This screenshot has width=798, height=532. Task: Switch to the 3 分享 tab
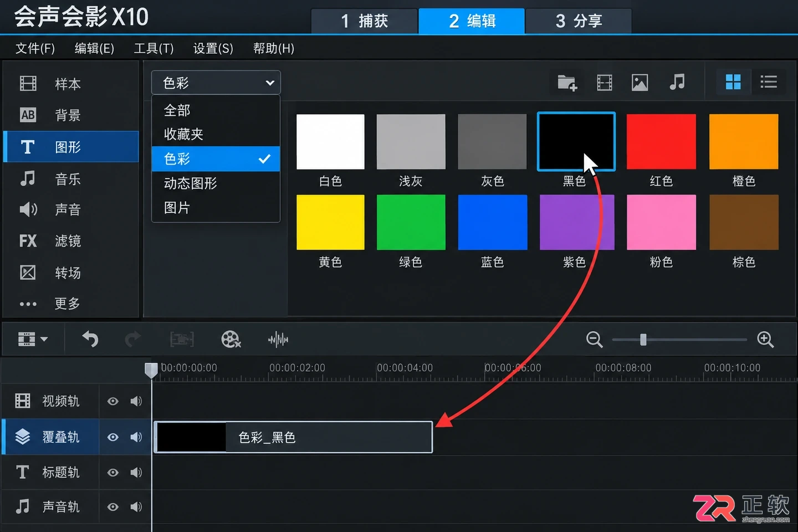coord(579,21)
